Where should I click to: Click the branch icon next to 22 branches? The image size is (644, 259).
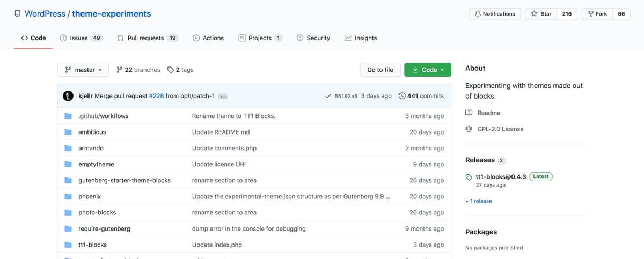(x=120, y=70)
